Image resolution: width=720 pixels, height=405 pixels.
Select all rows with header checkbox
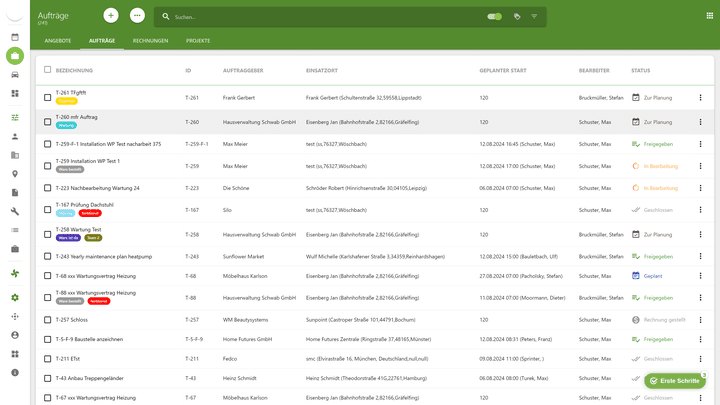pyautogui.click(x=47, y=70)
